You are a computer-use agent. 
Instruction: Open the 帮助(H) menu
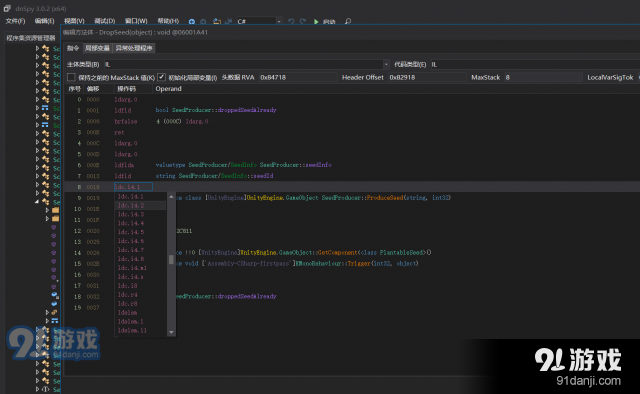168,21
